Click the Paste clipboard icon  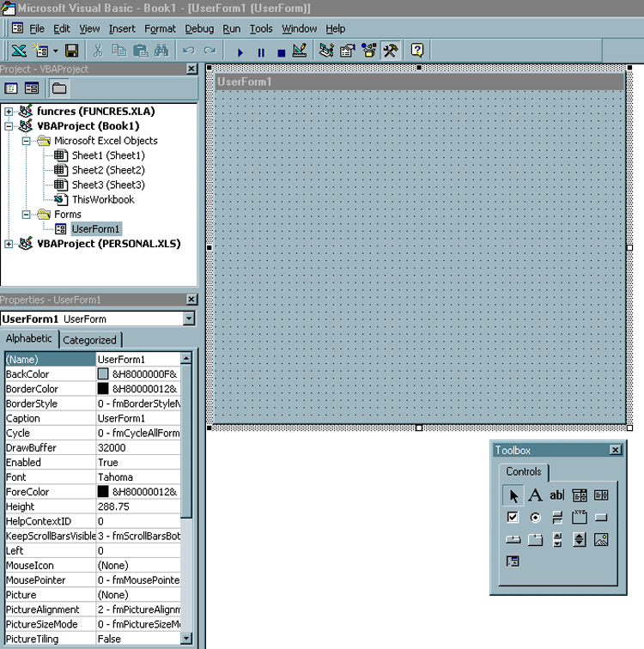[x=140, y=51]
